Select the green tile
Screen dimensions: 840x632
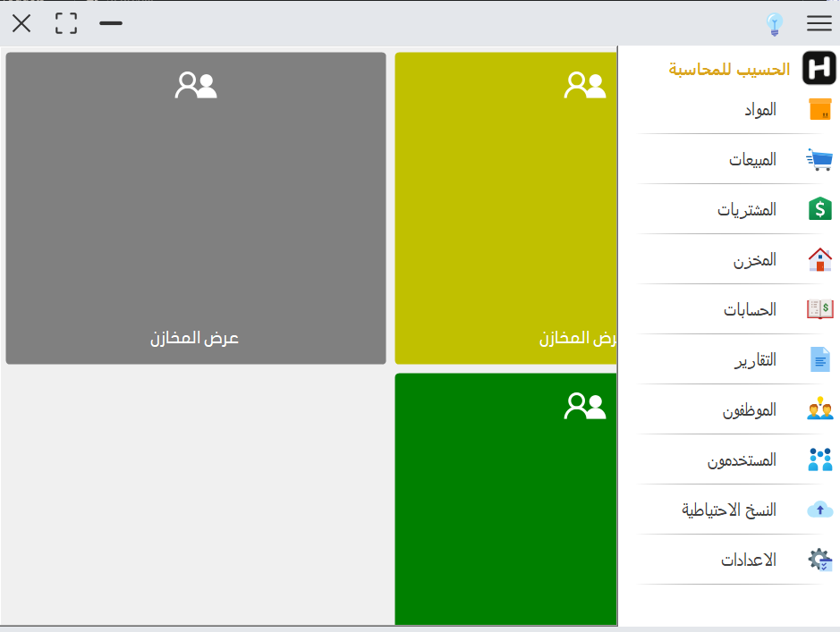505,499
